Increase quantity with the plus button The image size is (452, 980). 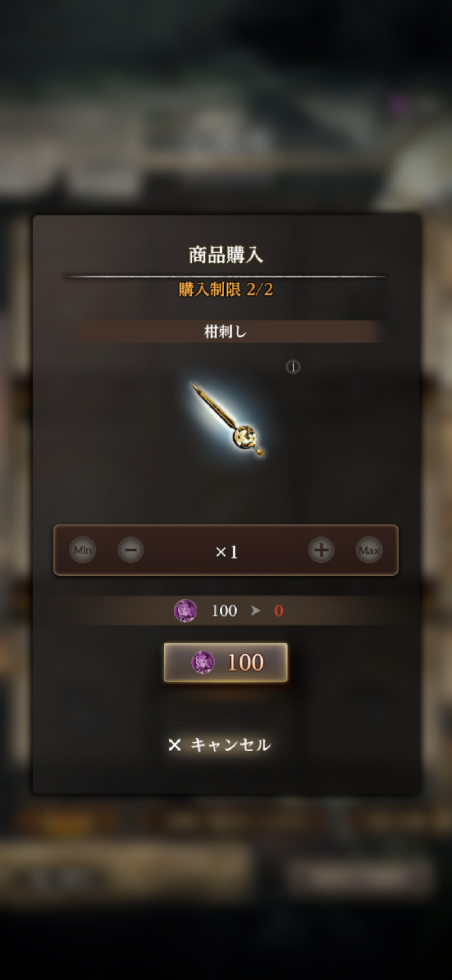click(x=321, y=550)
